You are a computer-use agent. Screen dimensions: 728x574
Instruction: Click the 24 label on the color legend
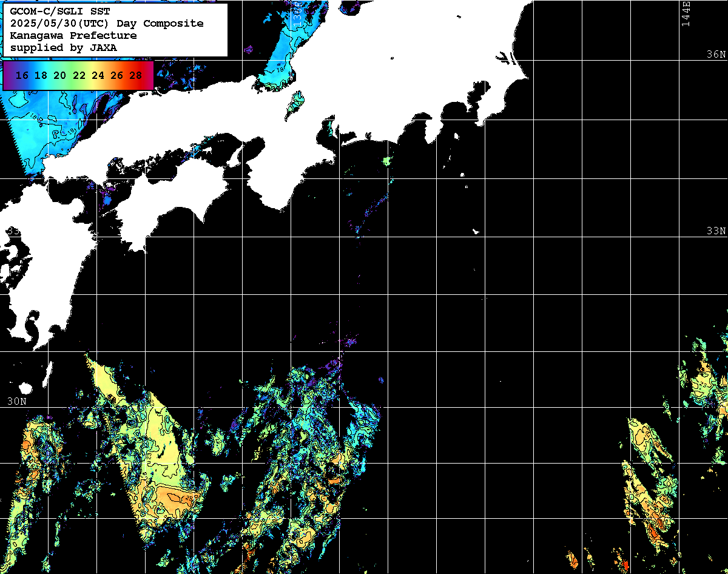coord(98,75)
